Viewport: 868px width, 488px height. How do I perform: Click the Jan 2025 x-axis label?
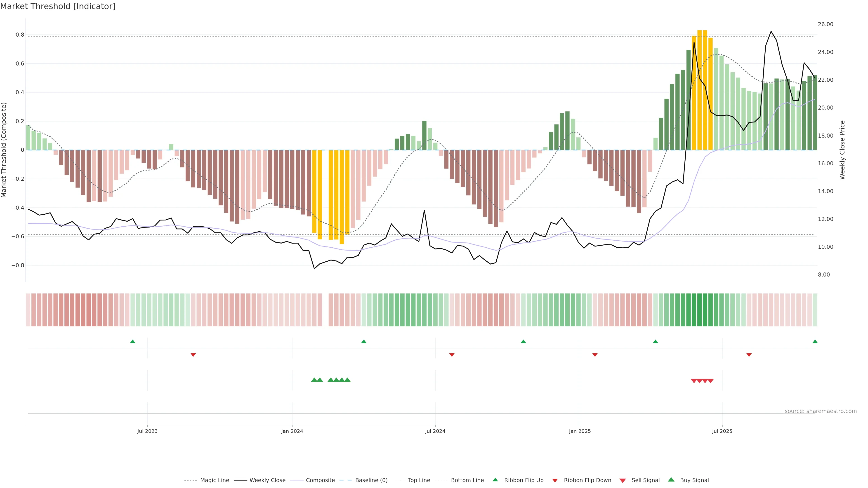coord(580,431)
